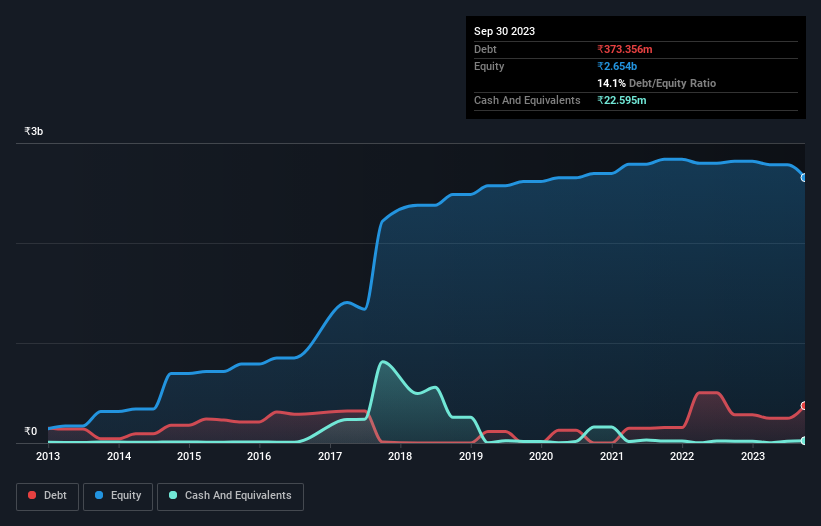Click the Equity label in tooltip
This screenshot has width=821, height=526.
pos(489,66)
